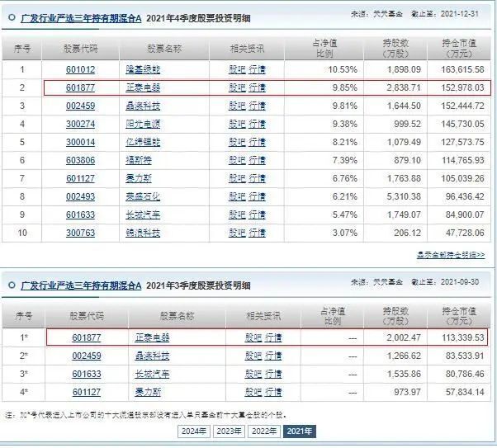Open stock code 601127 in 3季度 table
The image size is (497, 448).
coord(87,392)
